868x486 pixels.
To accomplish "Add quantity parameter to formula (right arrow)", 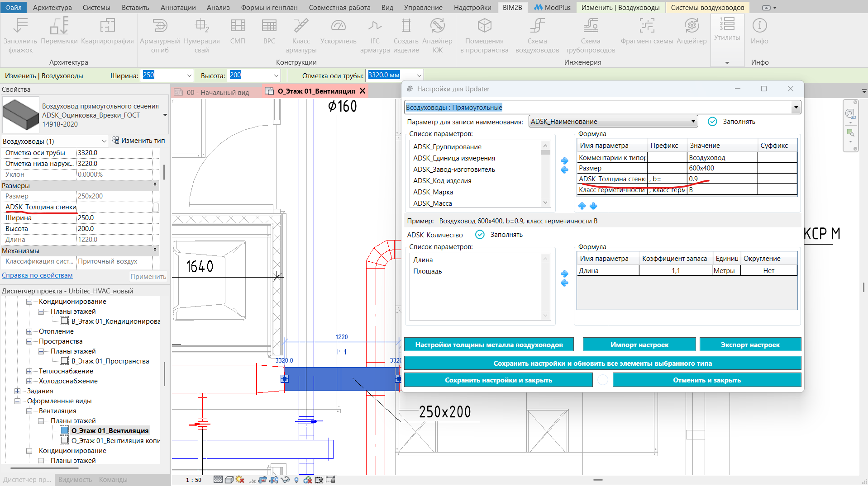I will (564, 274).
